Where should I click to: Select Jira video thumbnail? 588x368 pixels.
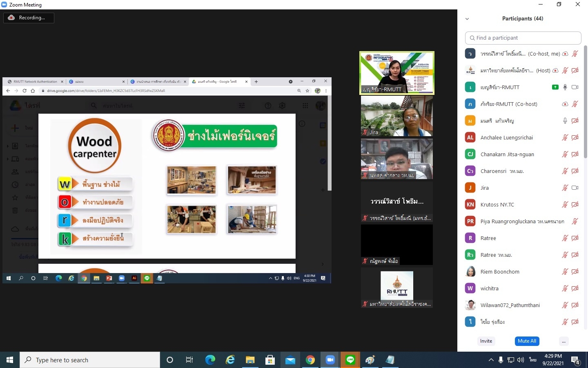point(397,116)
